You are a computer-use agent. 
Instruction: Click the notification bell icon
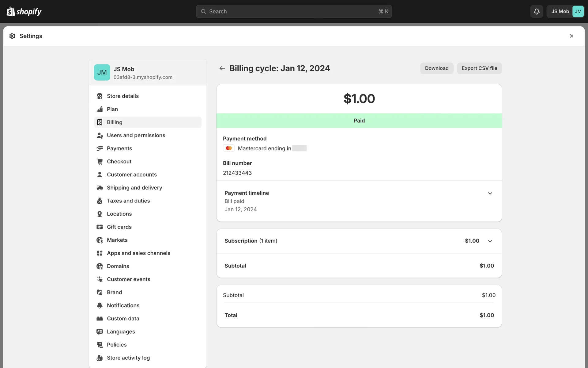pyautogui.click(x=537, y=11)
